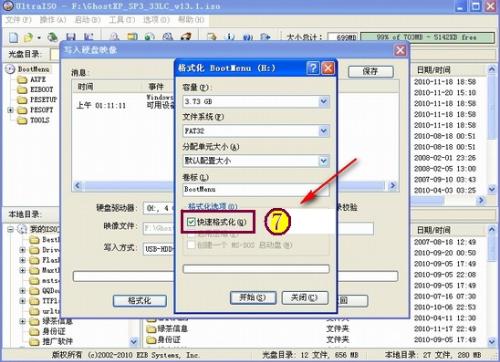The image size is (500, 362).
Task: Expand the PESOFT folder tree node
Action: 11,110
